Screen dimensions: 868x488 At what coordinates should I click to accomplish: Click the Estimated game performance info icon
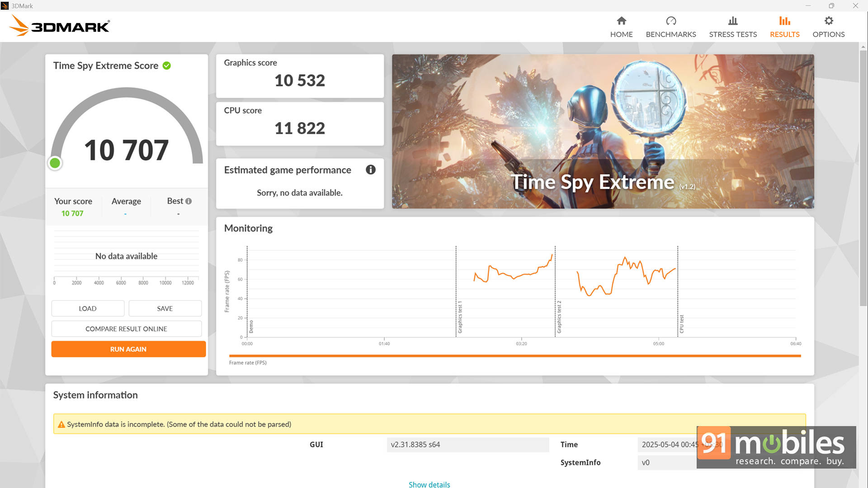(x=371, y=169)
